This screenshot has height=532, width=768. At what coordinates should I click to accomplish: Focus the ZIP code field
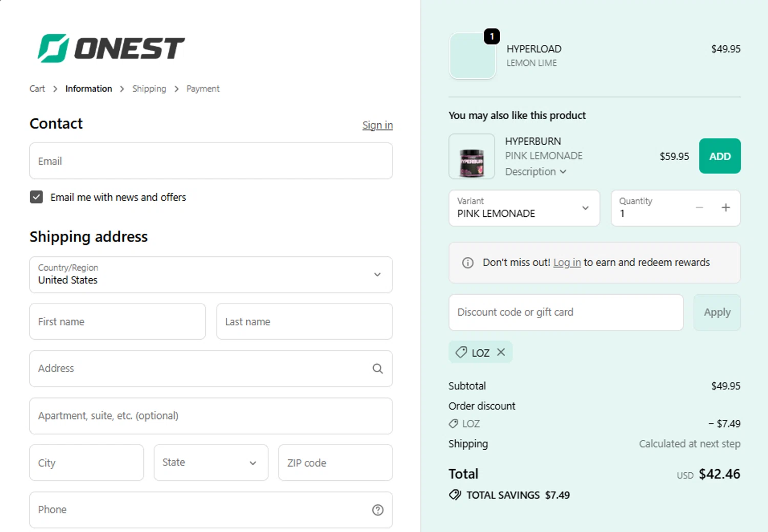tap(335, 462)
